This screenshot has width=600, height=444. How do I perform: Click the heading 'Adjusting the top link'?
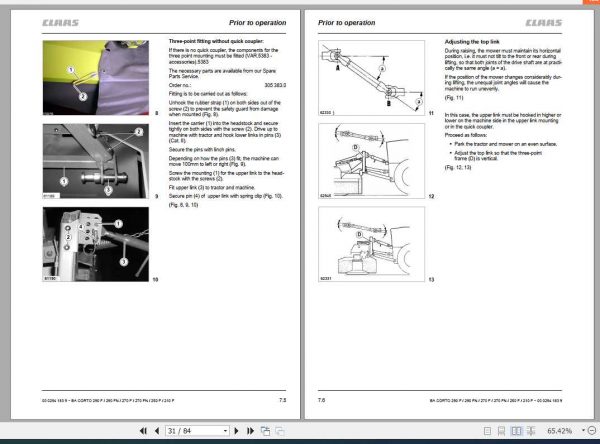[x=472, y=42]
